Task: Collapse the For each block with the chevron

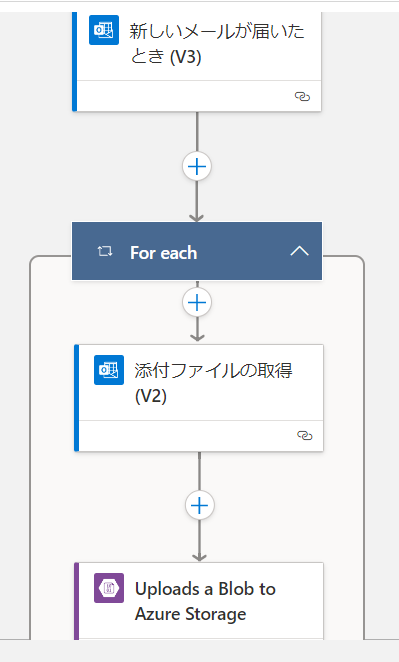Action: 299,252
